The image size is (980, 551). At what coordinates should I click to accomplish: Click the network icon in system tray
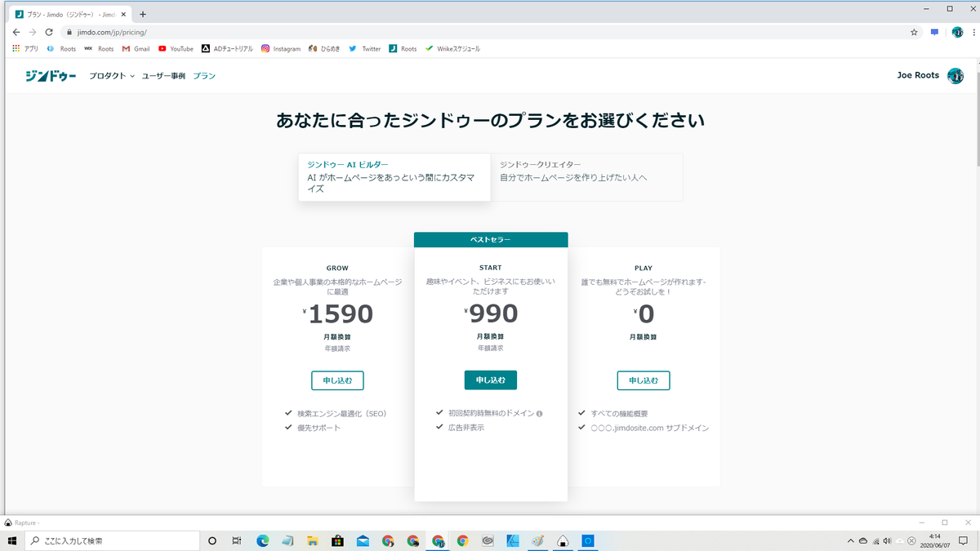pyautogui.click(x=876, y=540)
